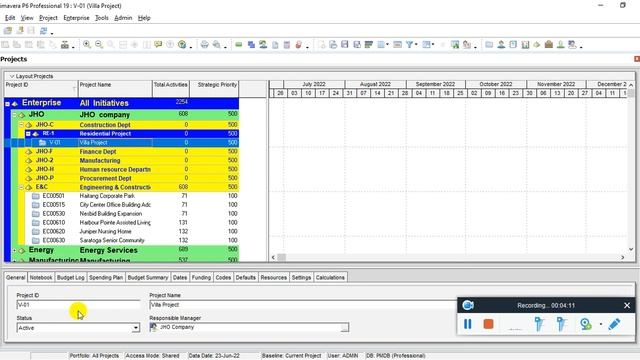Open the Layout Projects chevron menu
640x360 pixels.
point(12,76)
